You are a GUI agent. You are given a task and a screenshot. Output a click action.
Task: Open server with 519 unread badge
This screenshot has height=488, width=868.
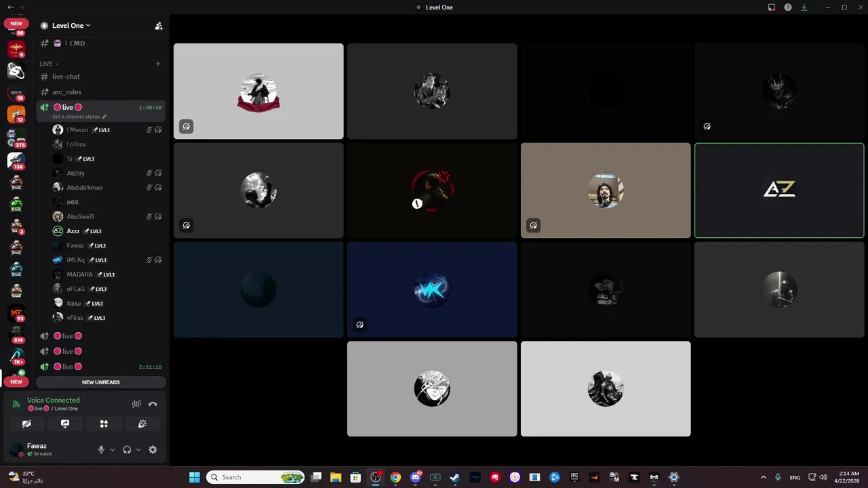16,335
